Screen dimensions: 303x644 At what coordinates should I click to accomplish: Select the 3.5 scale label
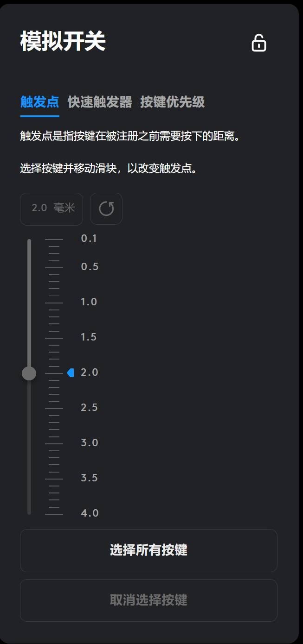[x=90, y=478]
